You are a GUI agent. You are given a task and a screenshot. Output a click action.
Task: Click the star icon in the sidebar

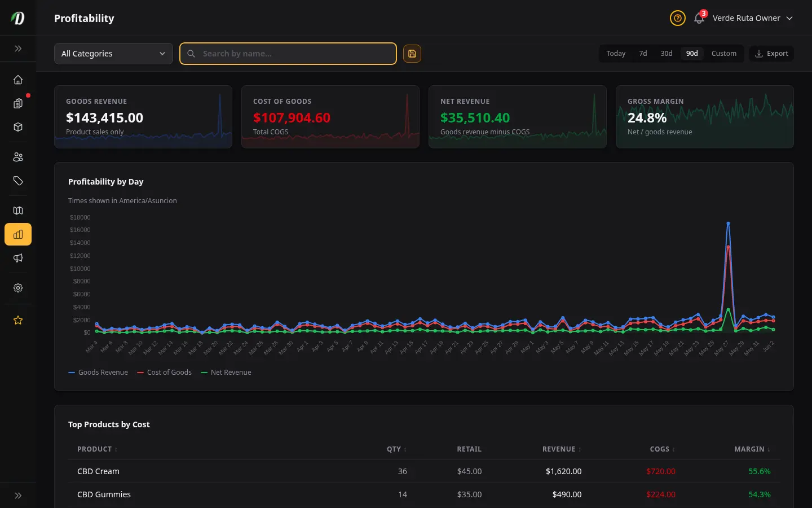coord(18,320)
